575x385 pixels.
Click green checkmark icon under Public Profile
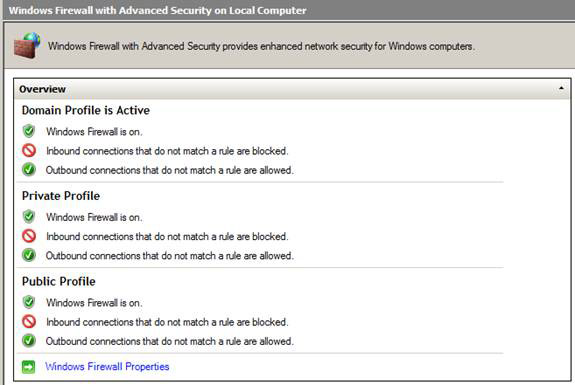click(29, 341)
